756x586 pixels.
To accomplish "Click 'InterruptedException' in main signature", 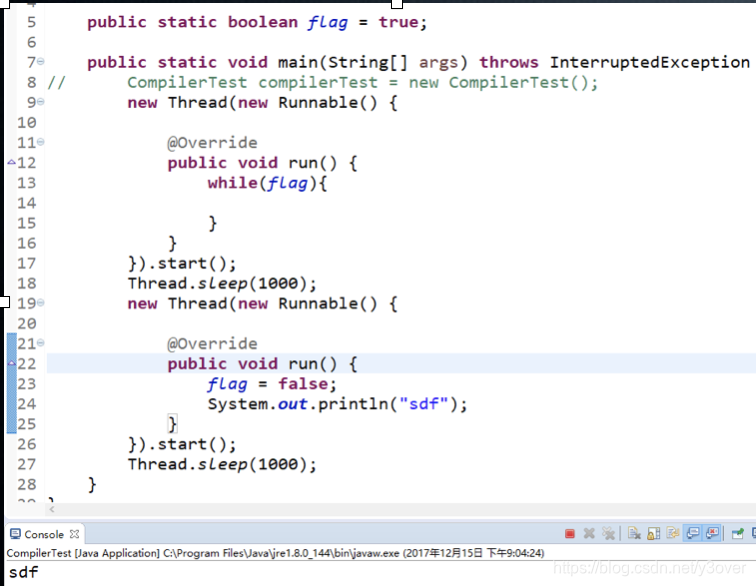I will click(649, 62).
